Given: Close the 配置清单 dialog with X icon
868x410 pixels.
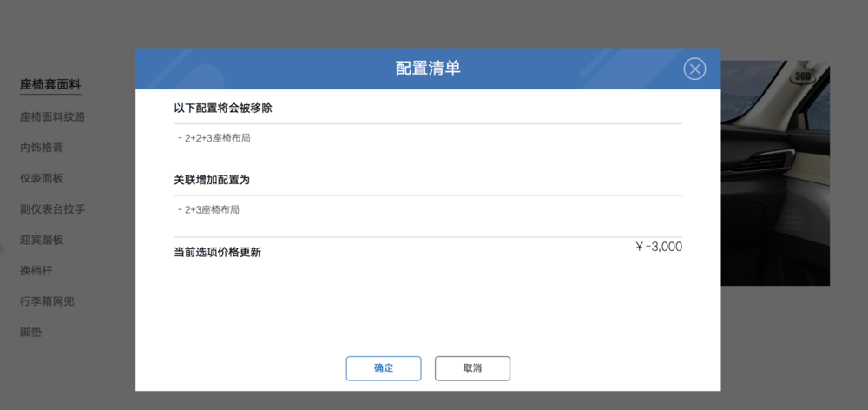Looking at the screenshot, I should point(694,69).
